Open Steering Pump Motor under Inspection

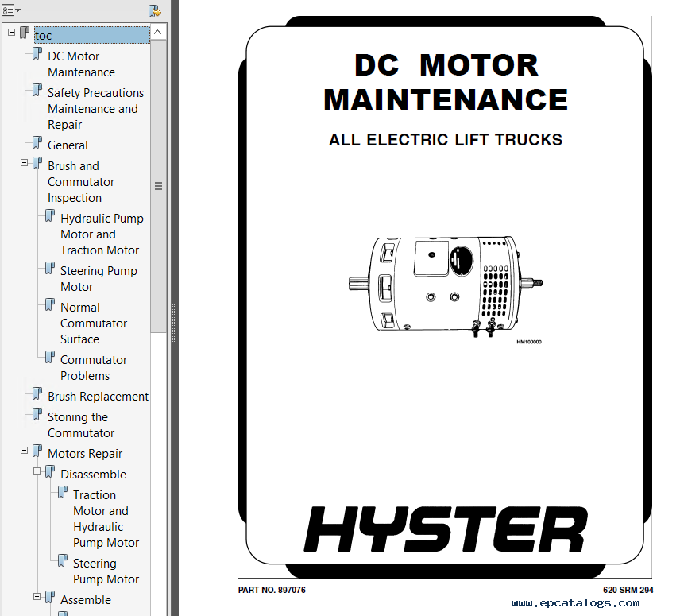click(99, 278)
